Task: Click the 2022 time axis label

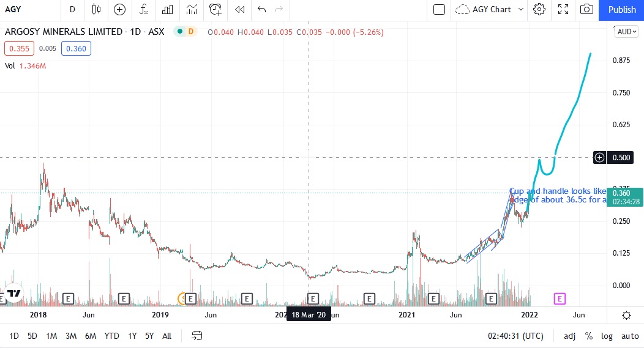Action: [530, 315]
